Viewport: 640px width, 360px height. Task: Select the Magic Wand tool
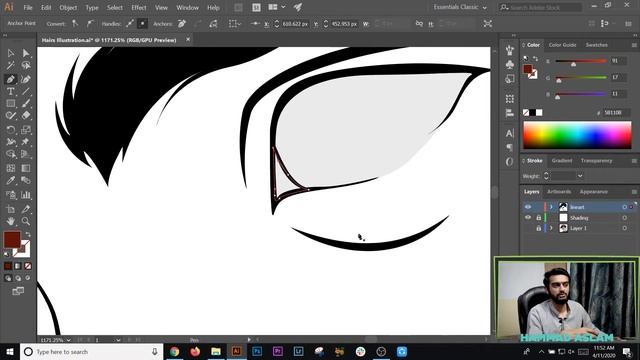11,65
